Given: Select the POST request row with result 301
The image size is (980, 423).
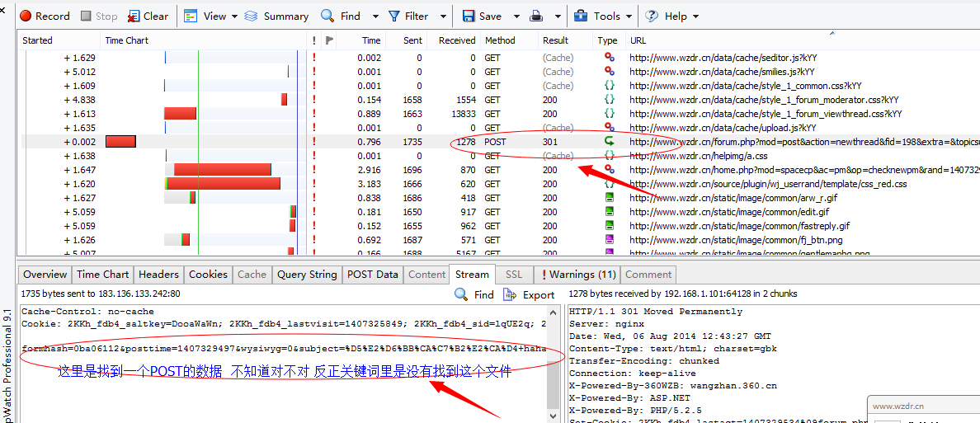Looking at the screenshot, I should (x=495, y=142).
